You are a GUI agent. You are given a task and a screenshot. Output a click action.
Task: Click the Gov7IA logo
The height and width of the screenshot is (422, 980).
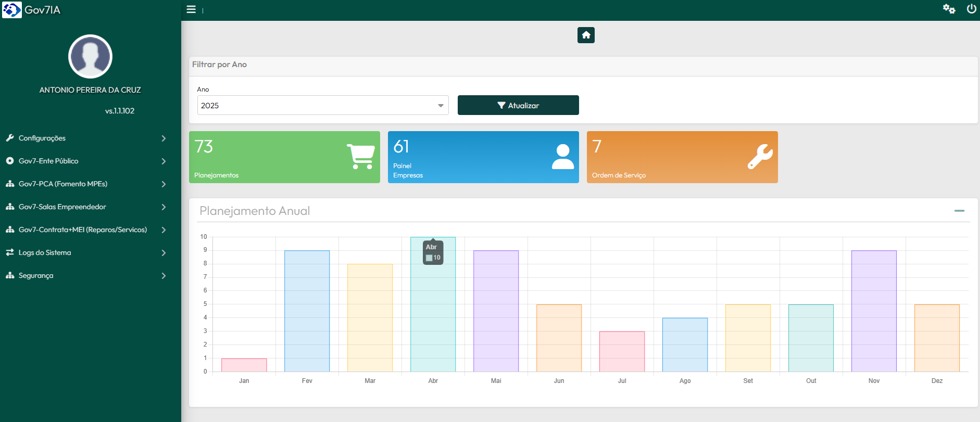(12, 10)
